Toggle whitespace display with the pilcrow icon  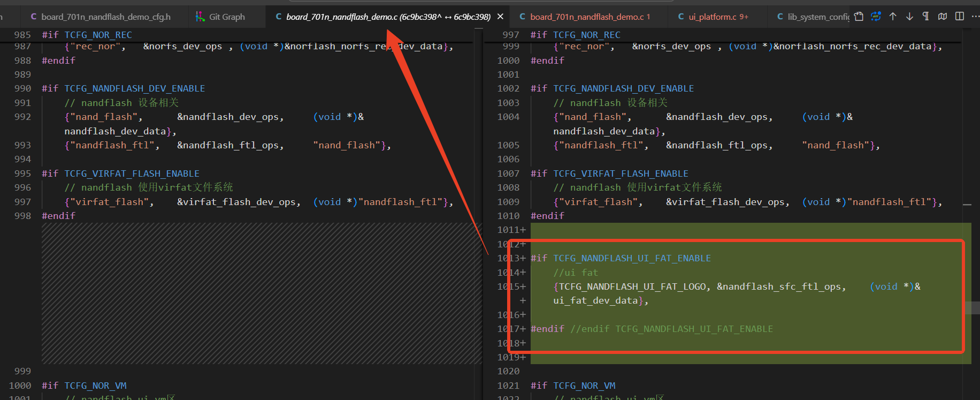point(926,17)
